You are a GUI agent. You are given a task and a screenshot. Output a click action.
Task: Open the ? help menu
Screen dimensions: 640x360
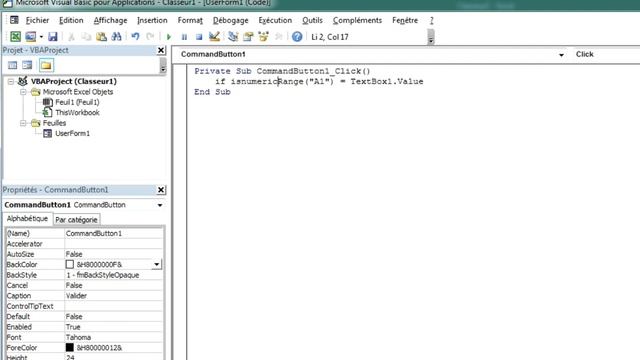(431, 20)
